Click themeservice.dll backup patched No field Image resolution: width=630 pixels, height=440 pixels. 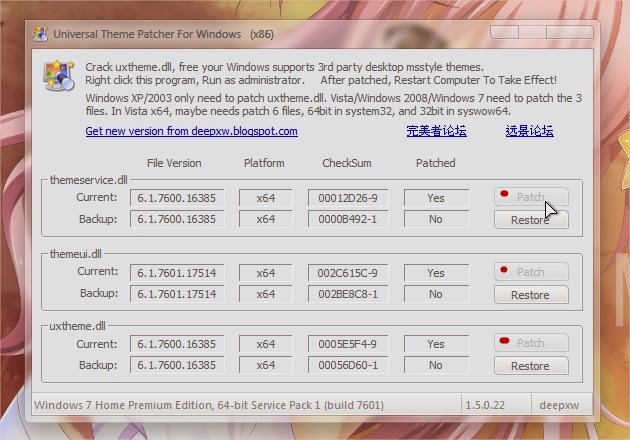[x=436, y=219]
